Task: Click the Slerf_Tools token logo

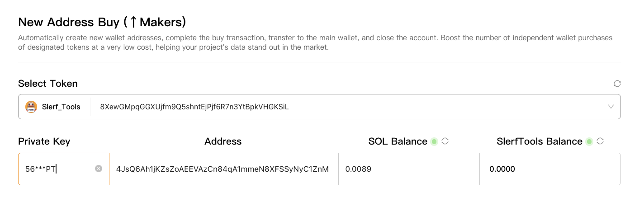Action: click(31, 107)
